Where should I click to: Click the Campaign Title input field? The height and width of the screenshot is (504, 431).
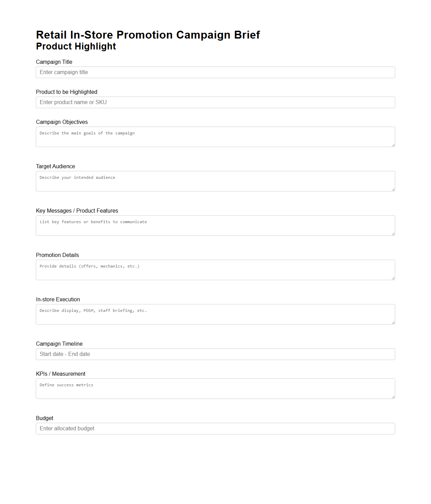pyautogui.click(x=215, y=72)
